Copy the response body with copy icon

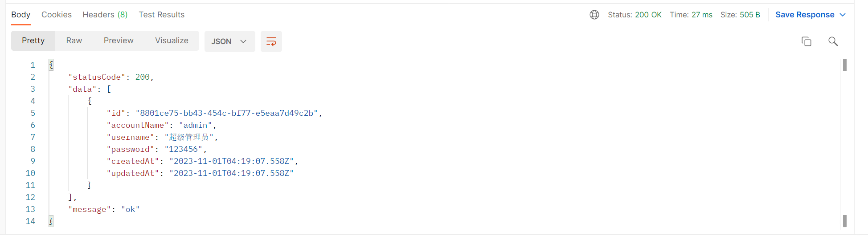point(806,41)
